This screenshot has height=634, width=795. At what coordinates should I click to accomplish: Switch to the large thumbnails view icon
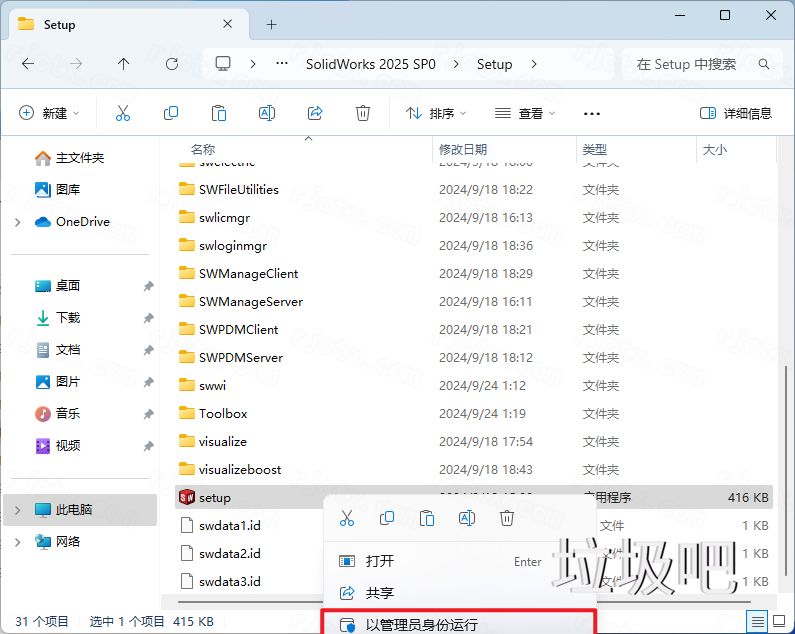[x=779, y=621]
